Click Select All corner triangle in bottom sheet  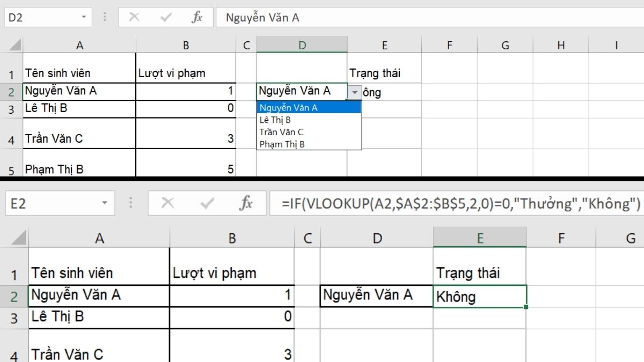pos(19,238)
